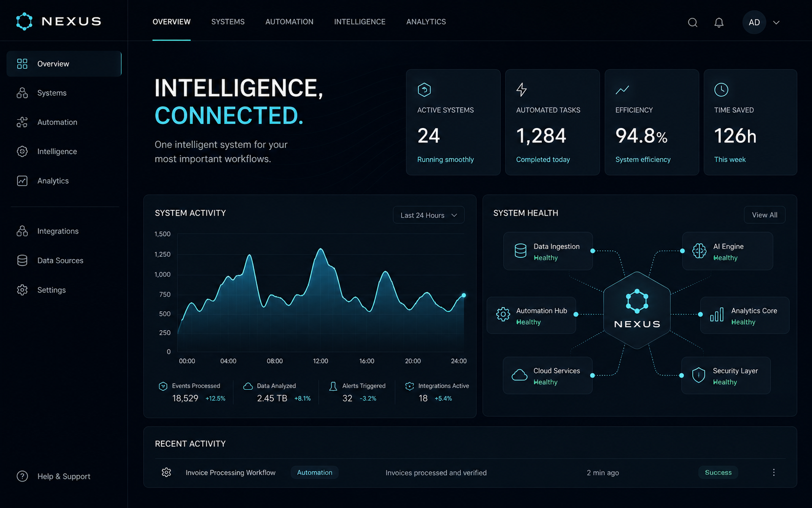Click the Settings gear icon in sidebar
The height and width of the screenshot is (508, 812).
(x=22, y=290)
